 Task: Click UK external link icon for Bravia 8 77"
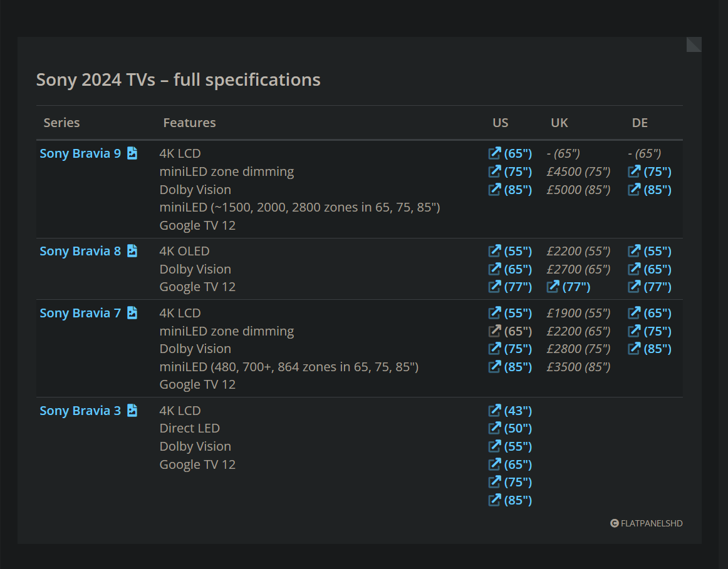[x=553, y=287]
